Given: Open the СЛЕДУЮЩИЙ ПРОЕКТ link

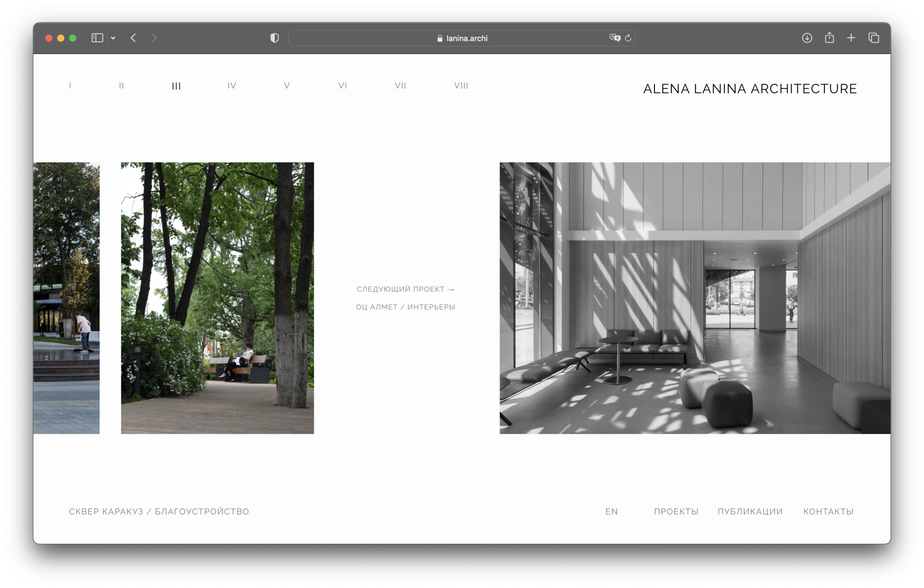Looking at the screenshot, I should tap(405, 289).
